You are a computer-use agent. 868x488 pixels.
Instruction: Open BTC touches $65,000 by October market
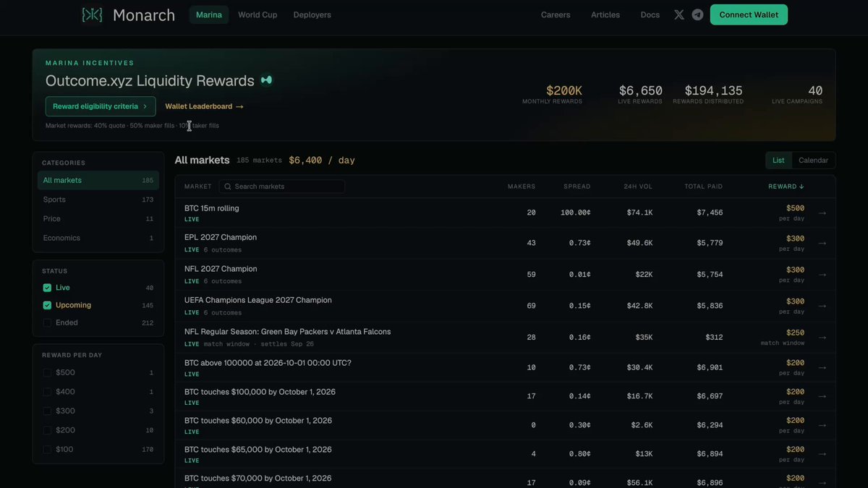[x=258, y=450]
